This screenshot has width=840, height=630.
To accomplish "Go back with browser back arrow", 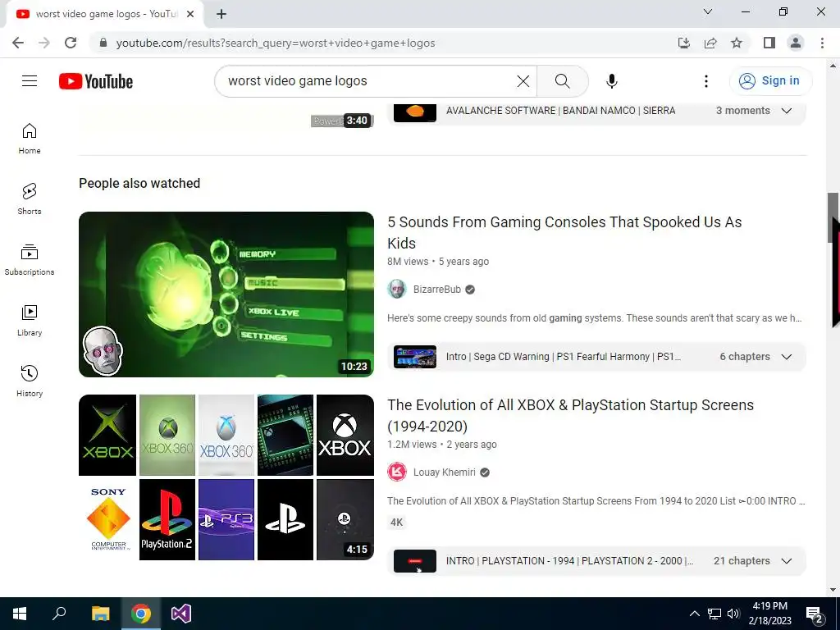I will 18,43.
